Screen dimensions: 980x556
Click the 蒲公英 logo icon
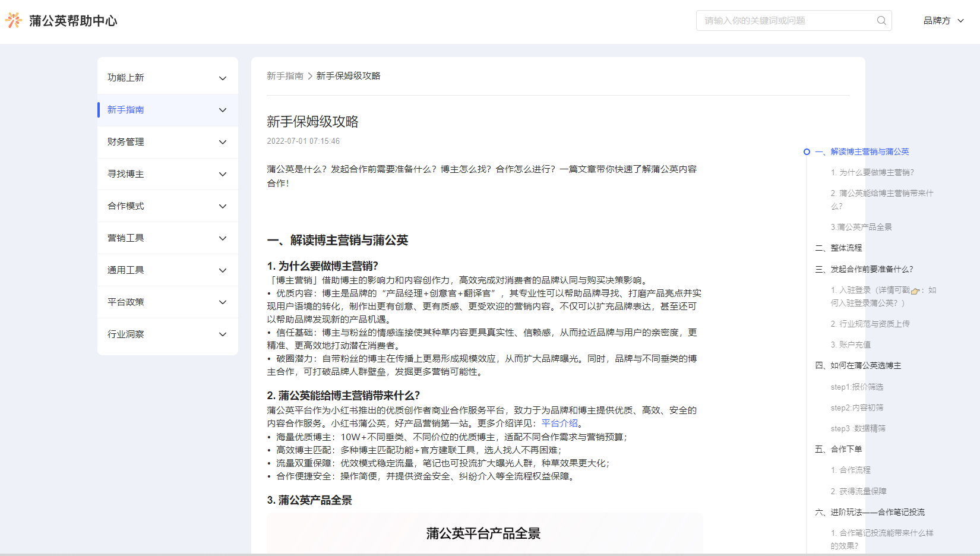(14, 20)
